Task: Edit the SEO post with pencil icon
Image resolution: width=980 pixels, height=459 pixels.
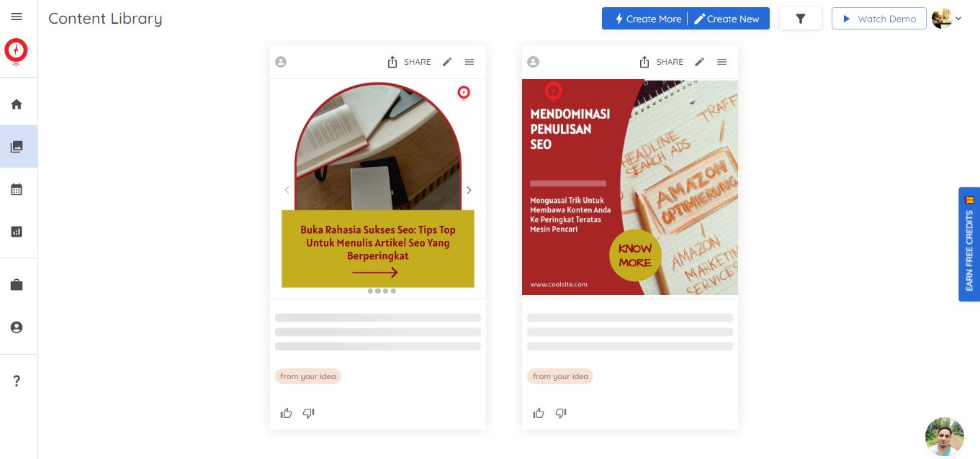Action: [x=699, y=62]
